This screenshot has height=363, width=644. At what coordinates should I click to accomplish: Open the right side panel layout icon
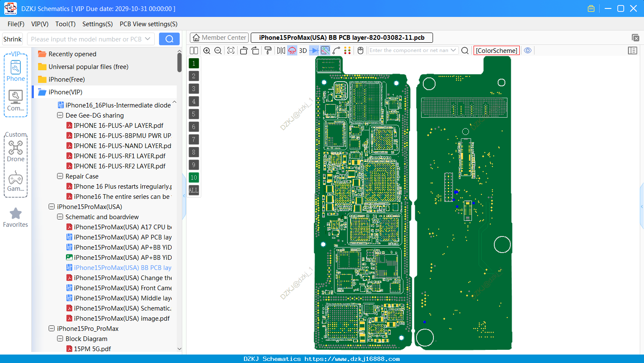633,50
